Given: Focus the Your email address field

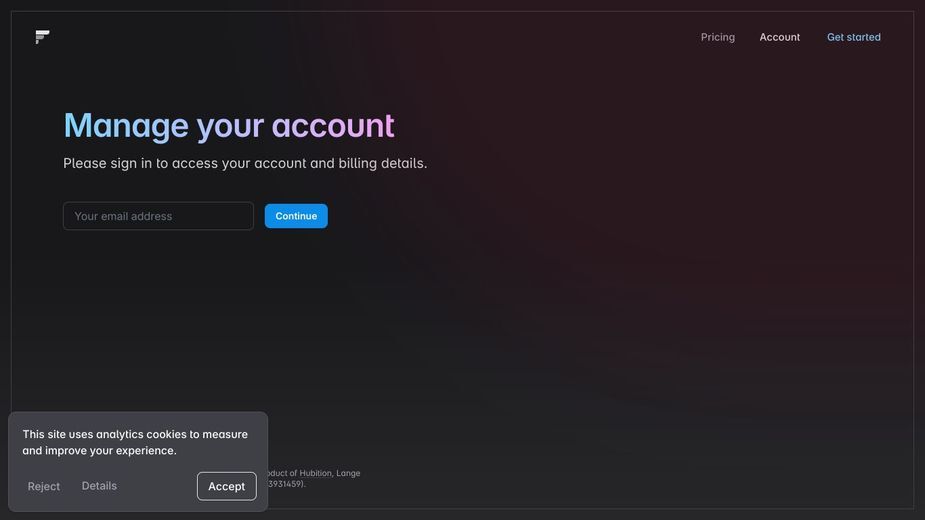Looking at the screenshot, I should 158,216.
